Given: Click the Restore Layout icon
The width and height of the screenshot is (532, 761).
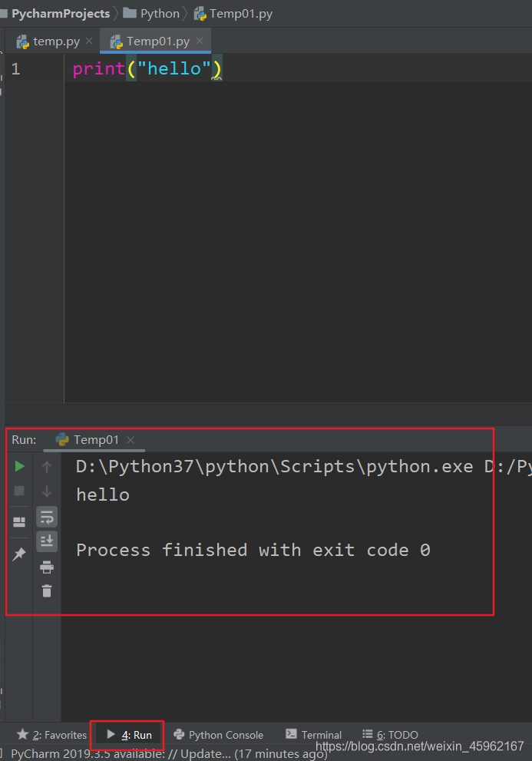Looking at the screenshot, I should coord(19,521).
